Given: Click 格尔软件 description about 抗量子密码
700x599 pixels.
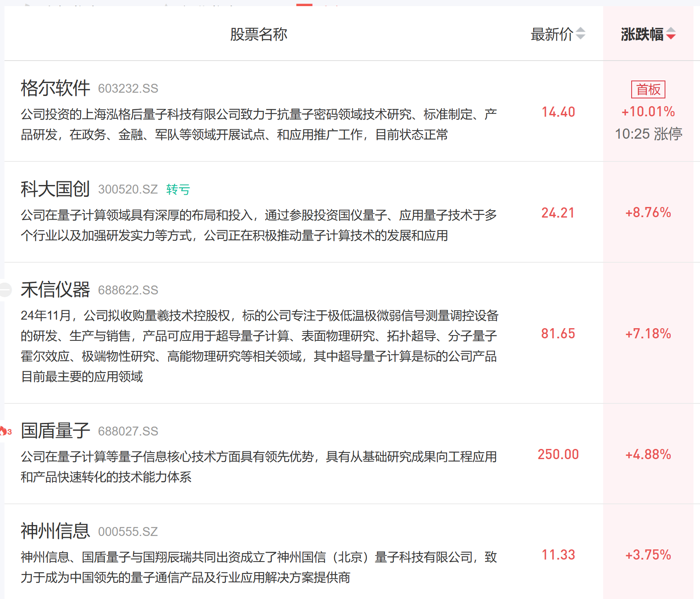Looking at the screenshot, I should click(x=259, y=124).
